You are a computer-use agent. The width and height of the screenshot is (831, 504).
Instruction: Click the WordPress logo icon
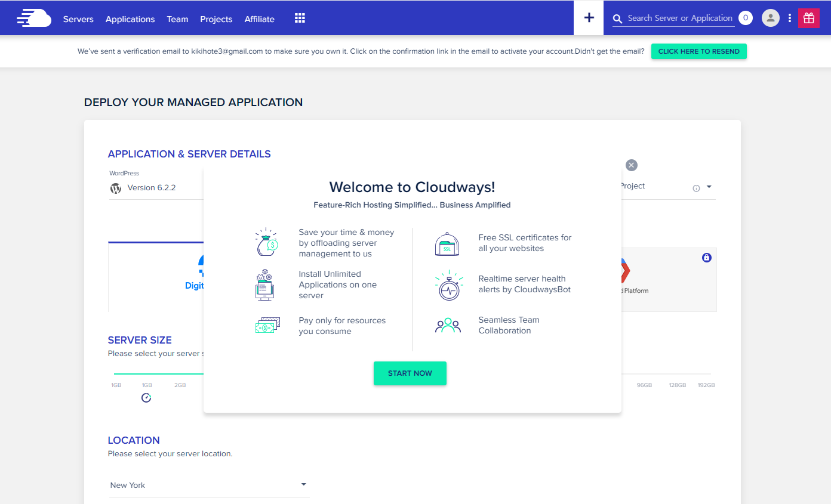tap(116, 188)
